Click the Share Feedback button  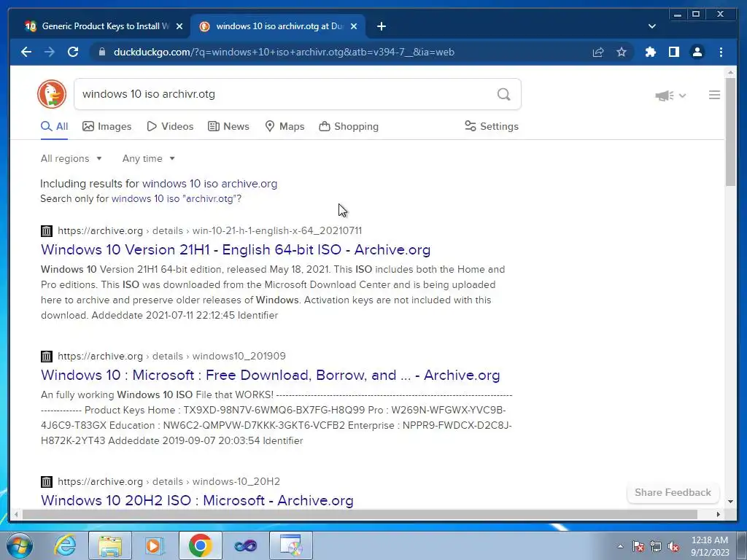(673, 492)
